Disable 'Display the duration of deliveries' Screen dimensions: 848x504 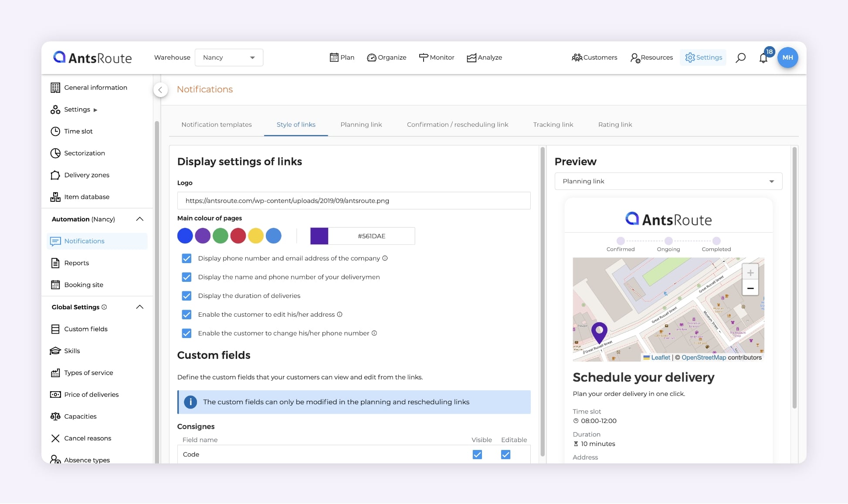coord(187,296)
